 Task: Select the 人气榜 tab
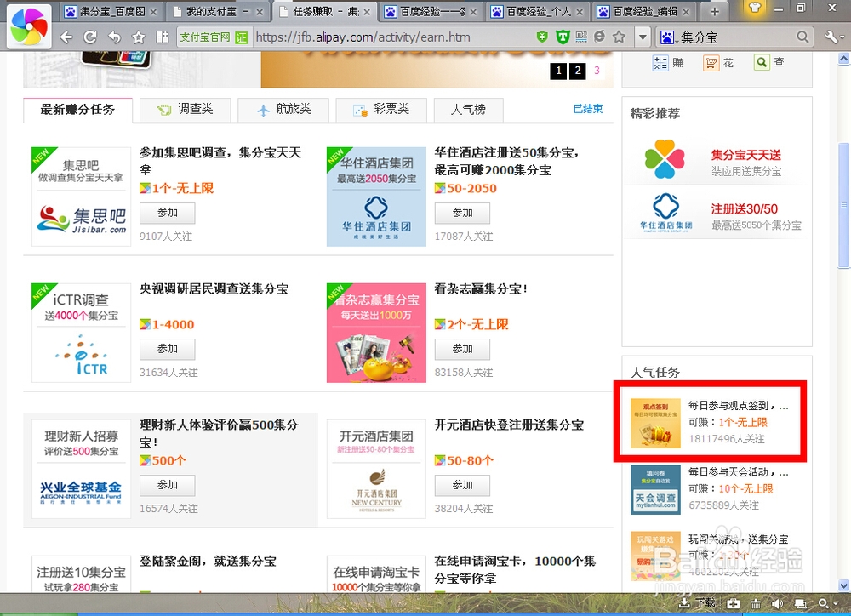pos(468,110)
